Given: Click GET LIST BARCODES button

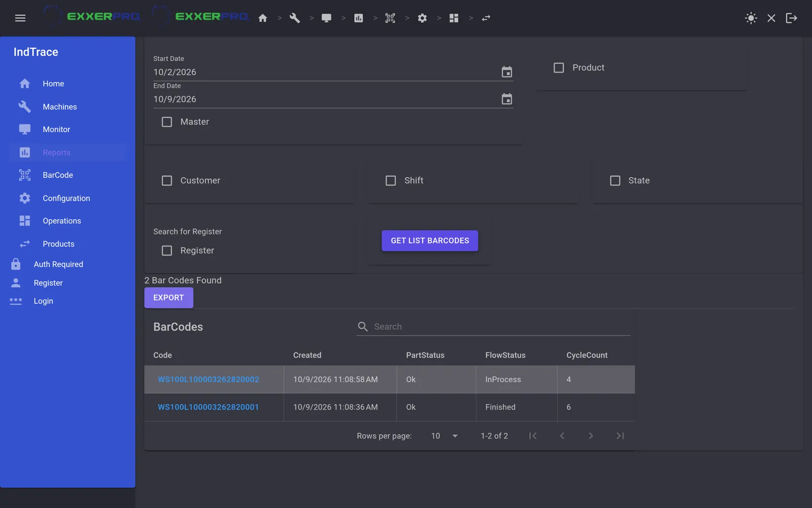Looking at the screenshot, I should click(x=430, y=241).
